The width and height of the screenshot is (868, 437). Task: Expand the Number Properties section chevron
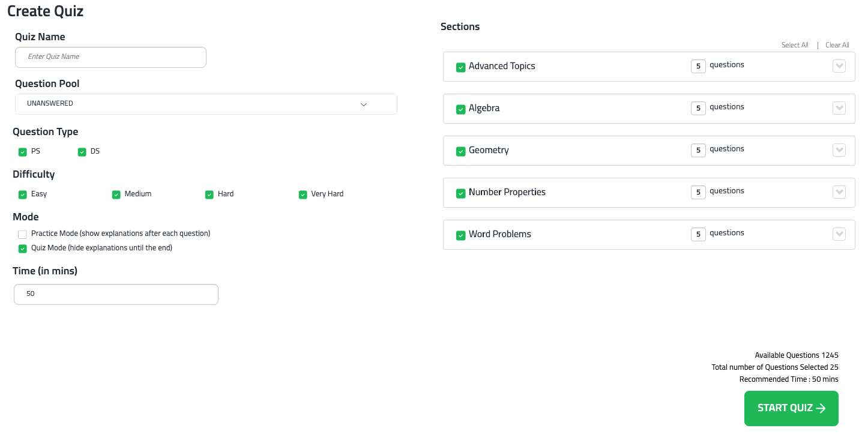point(839,192)
